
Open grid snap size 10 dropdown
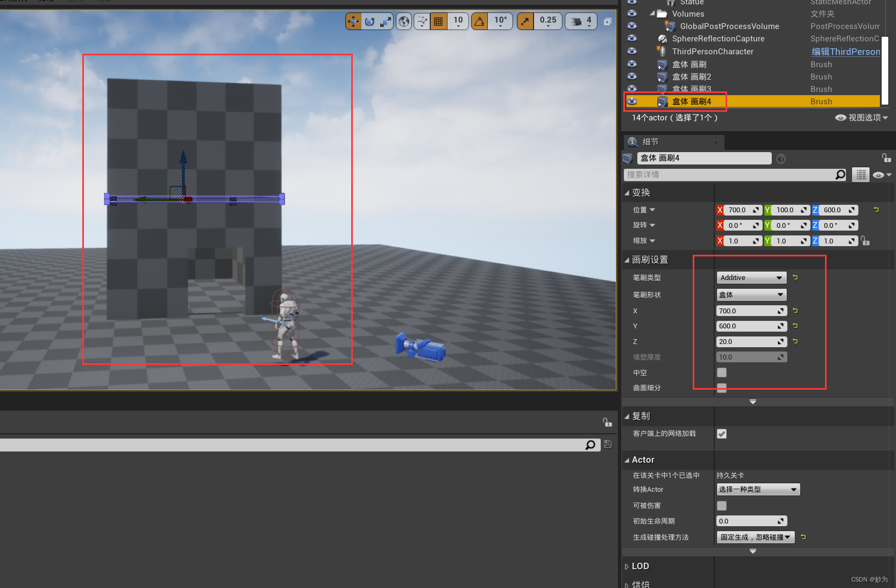[x=458, y=21]
